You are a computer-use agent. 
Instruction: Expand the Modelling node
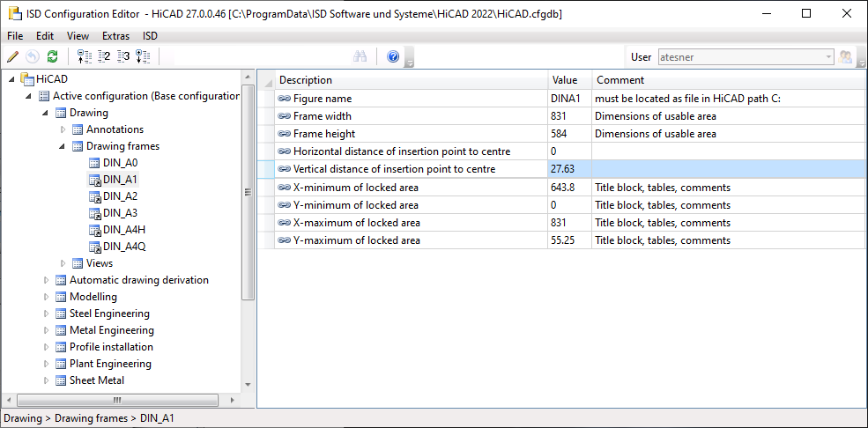[46, 297]
